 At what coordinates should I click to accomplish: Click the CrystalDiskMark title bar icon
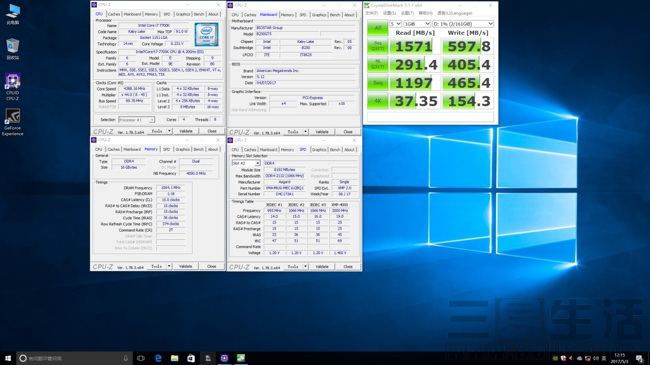tap(367, 5)
